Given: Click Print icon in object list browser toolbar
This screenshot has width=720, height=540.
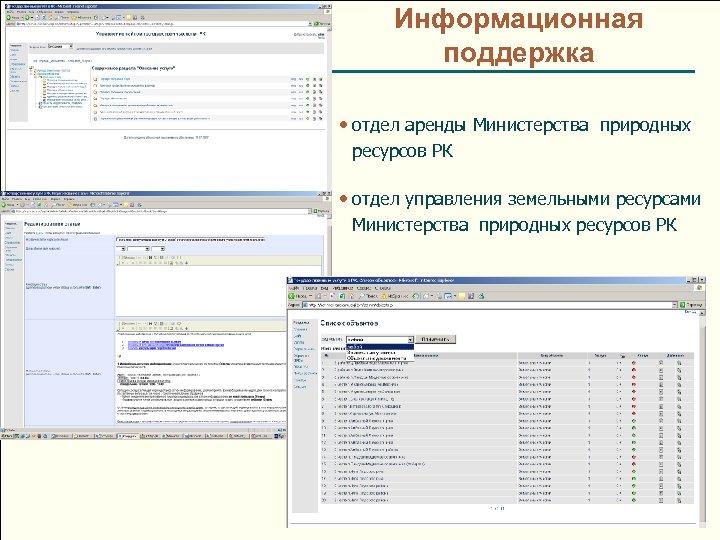Looking at the screenshot, I should click(x=439, y=296).
